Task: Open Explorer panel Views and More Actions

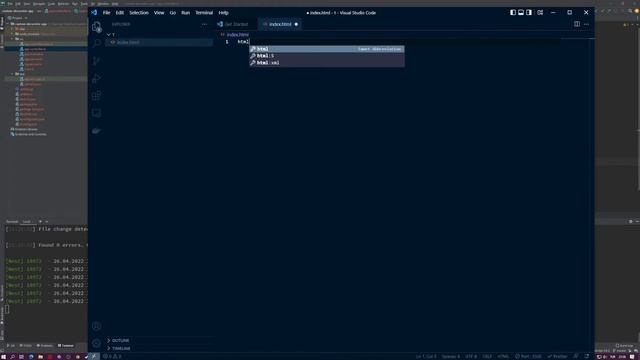Action: pos(204,24)
